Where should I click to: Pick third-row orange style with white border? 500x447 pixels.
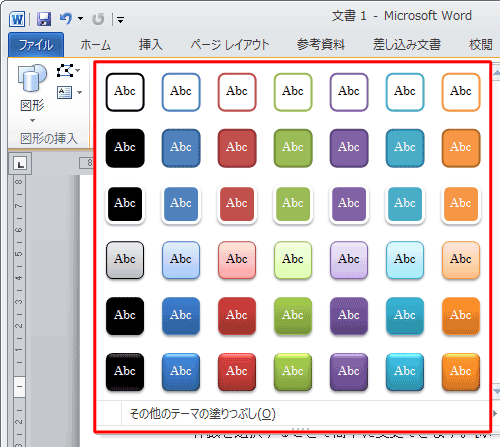(461, 204)
